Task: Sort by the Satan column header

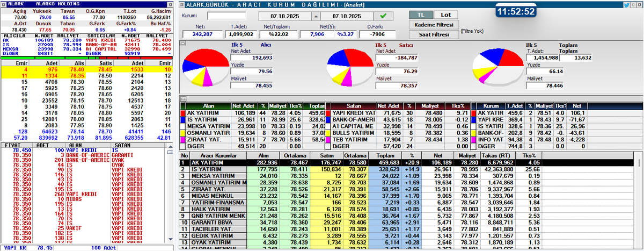Action: point(354,106)
